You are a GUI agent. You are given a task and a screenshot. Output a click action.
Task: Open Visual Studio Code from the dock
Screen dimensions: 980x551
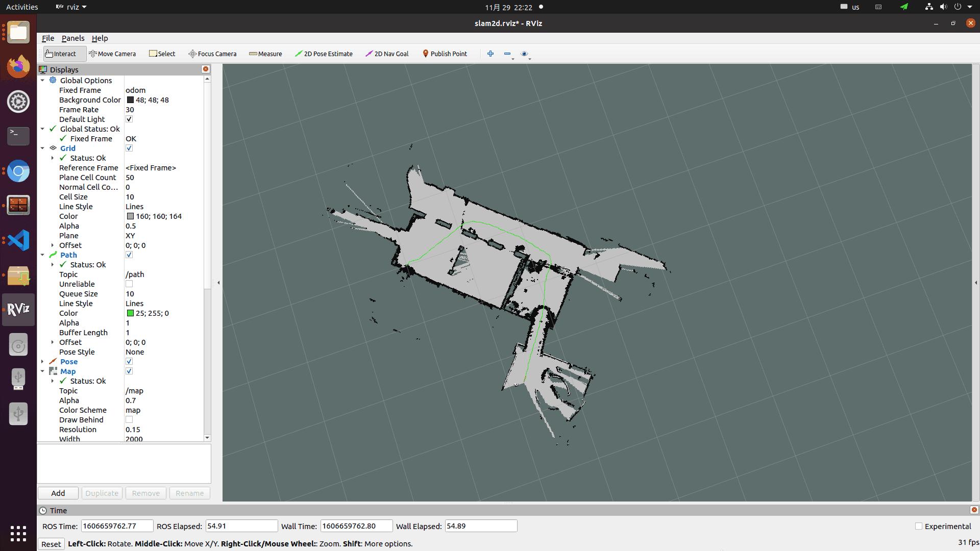click(x=18, y=240)
